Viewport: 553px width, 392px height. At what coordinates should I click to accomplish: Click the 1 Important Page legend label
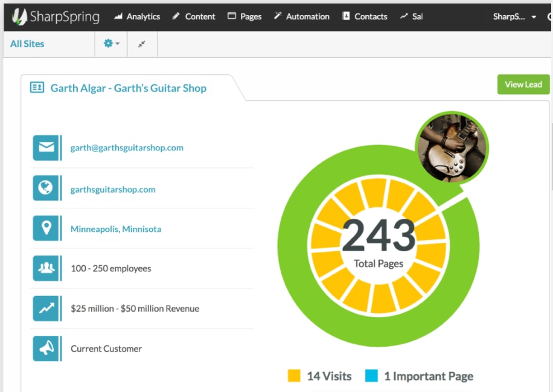429,376
